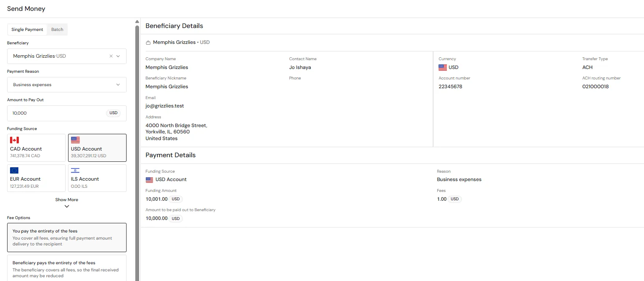
Task: Click the US flag beside Currency USD
Action: [x=443, y=67]
